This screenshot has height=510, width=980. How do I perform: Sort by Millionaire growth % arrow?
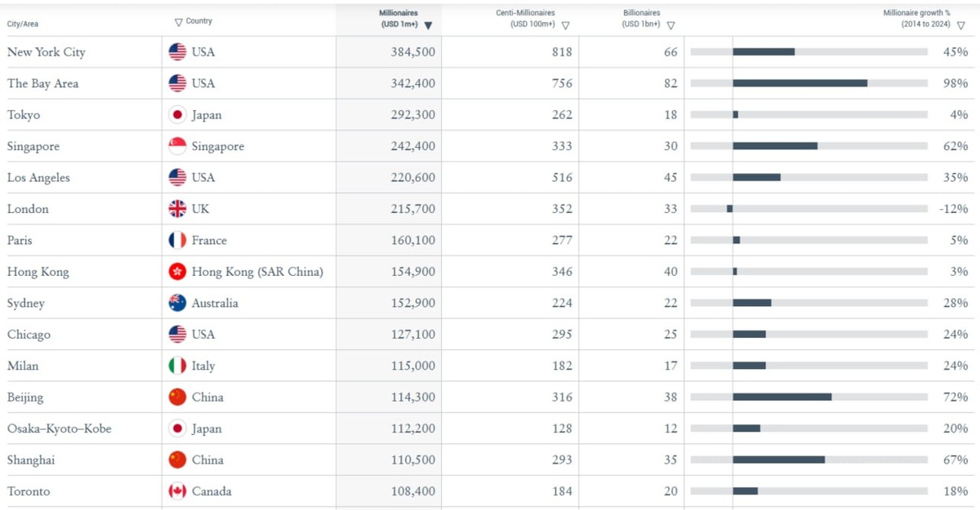coord(961,25)
